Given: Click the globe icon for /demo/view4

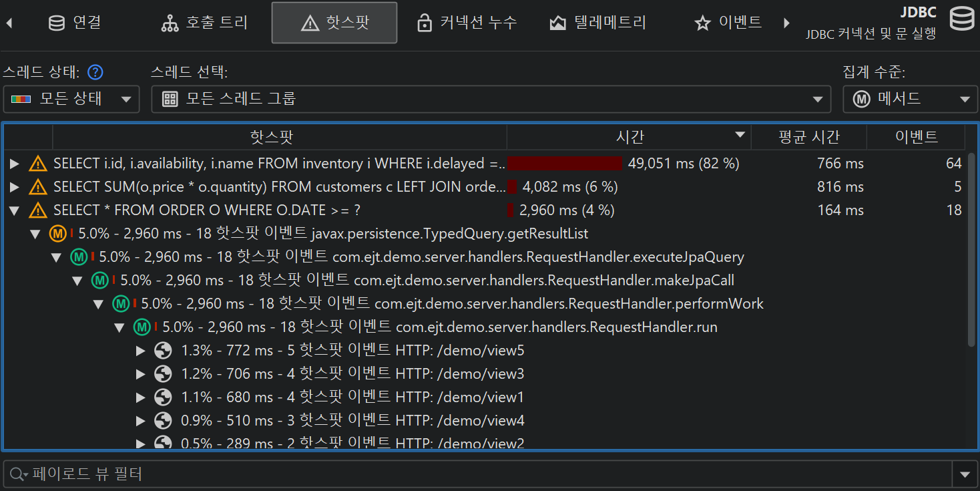Looking at the screenshot, I should point(163,421).
